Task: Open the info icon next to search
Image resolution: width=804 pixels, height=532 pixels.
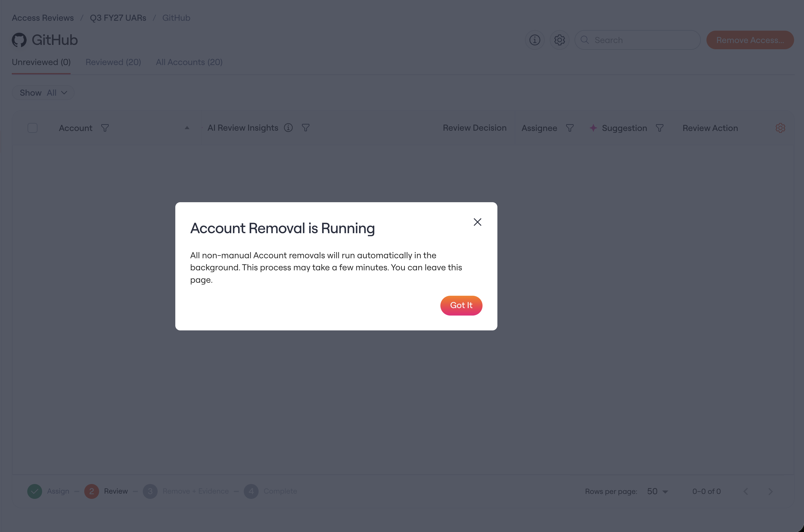Action: click(x=535, y=40)
